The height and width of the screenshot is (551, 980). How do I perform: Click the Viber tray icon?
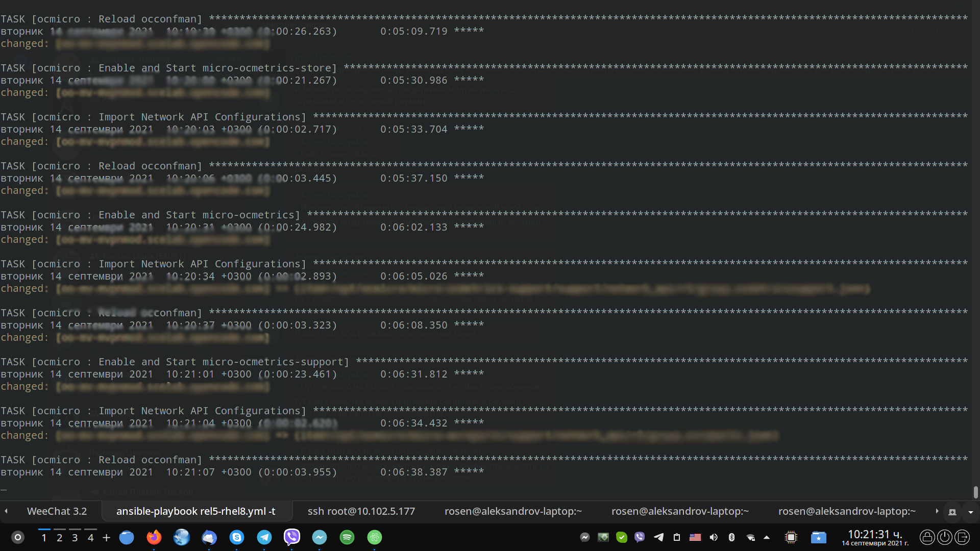pyautogui.click(x=640, y=537)
